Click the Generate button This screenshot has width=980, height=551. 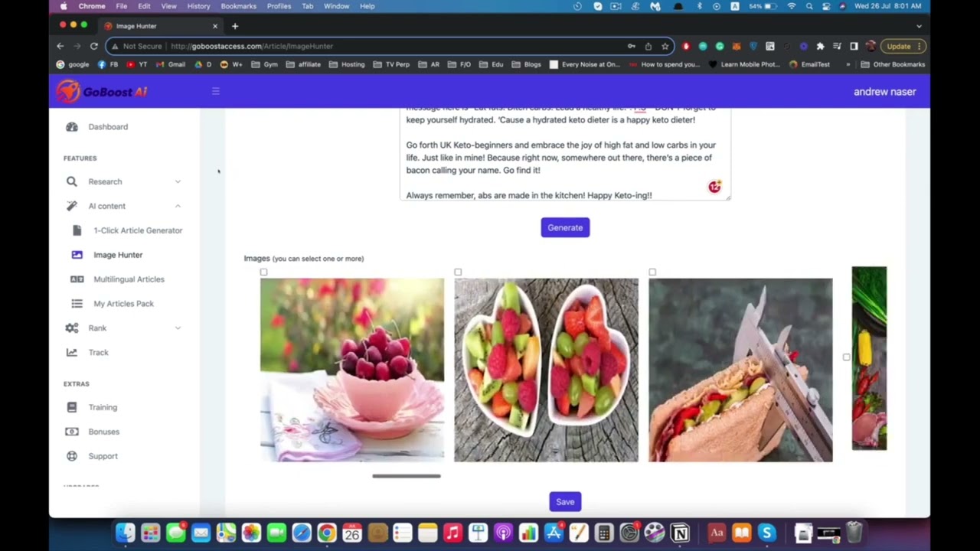click(565, 227)
